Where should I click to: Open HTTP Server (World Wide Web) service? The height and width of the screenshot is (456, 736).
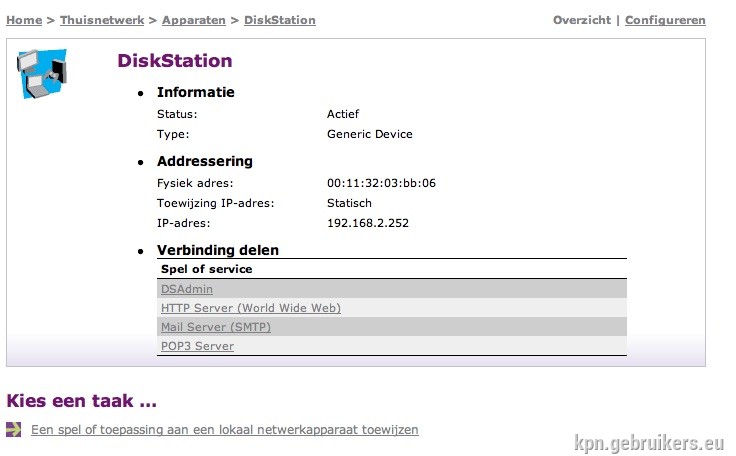click(251, 308)
